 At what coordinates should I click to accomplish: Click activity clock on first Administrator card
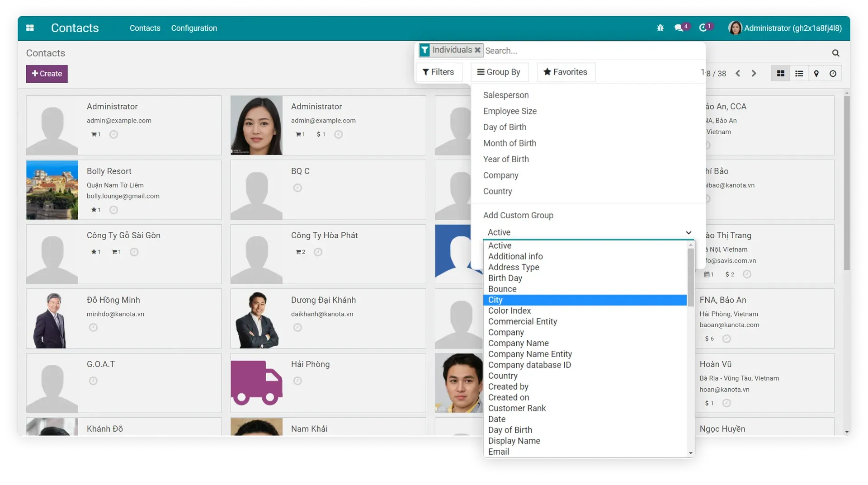coord(113,134)
